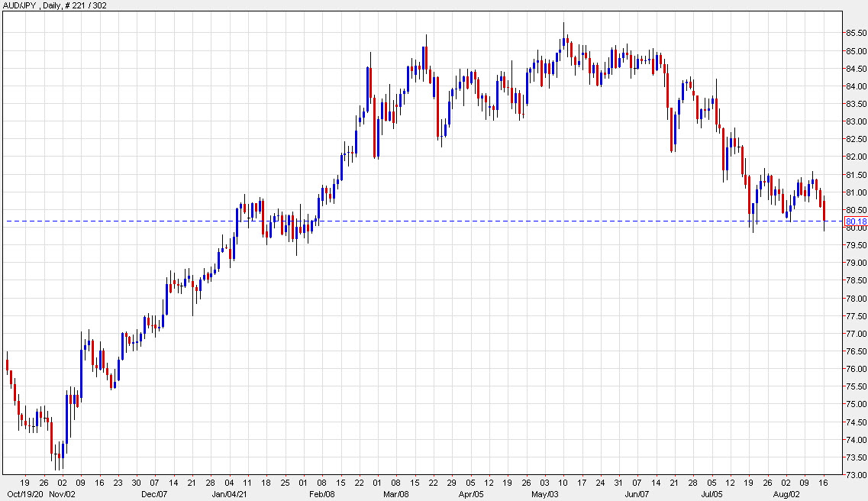Image resolution: width=868 pixels, height=501 pixels.
Task: Select the Dec/07 date on time axis
Action: [x=155, y=494]
